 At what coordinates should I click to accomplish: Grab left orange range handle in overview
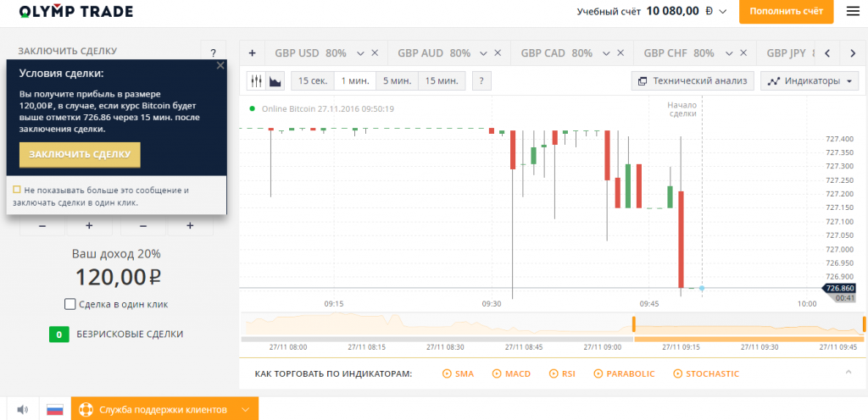(x=634, y=323)
